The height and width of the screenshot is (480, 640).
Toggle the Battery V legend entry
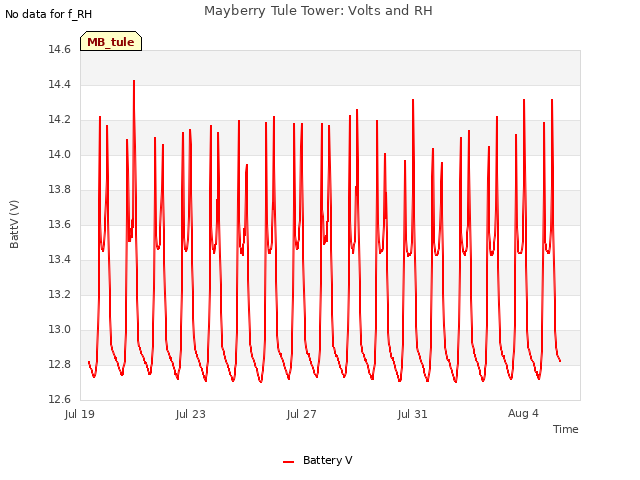point(318,460)
